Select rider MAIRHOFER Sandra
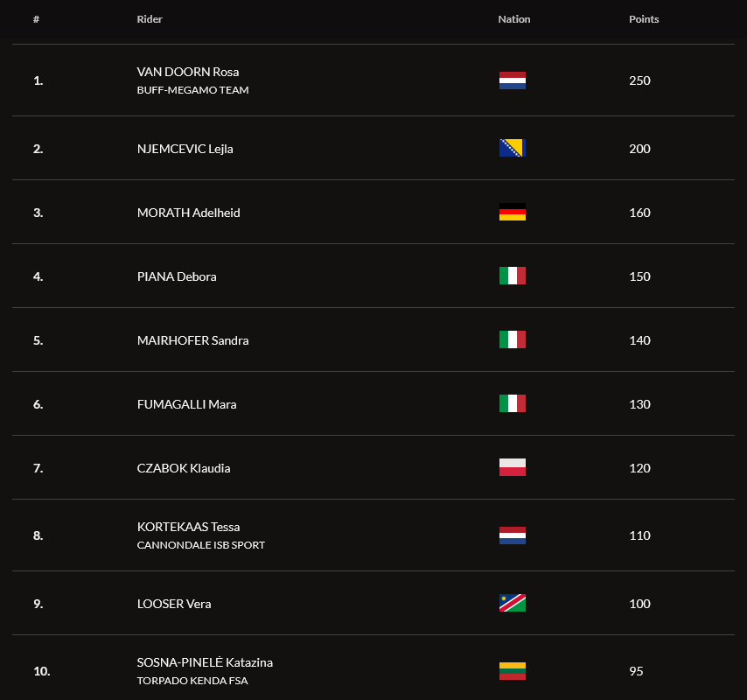This screenshot has height=700, width=747. pyautogui.click(x=192, y=340)
